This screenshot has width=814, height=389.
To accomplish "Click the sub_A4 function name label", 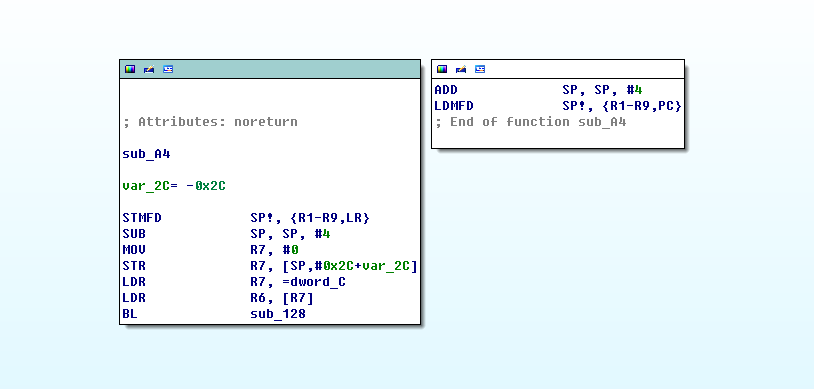I will [146, 154].
